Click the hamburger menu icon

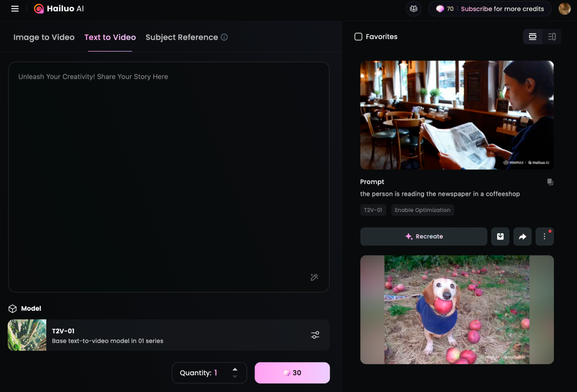14,8
